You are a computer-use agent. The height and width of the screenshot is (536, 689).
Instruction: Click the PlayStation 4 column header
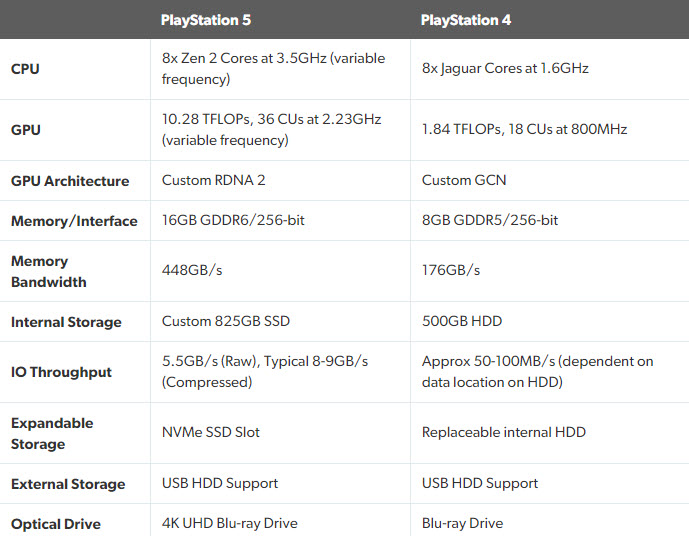[466, 20]
